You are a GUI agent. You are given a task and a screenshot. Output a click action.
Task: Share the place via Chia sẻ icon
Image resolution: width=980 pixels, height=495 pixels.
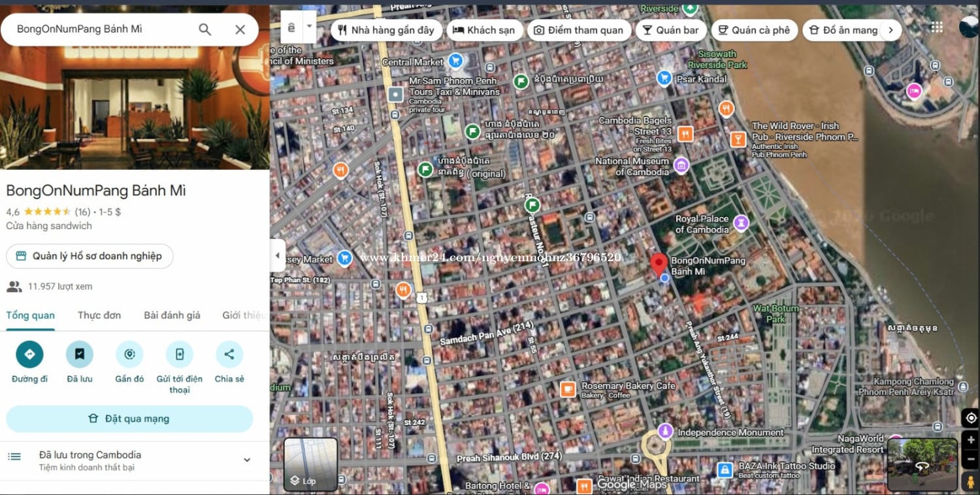pos(229,355)
